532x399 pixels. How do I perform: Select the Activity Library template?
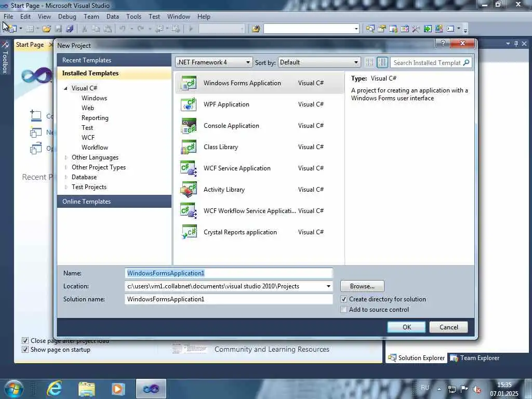[x=260, y=190]
